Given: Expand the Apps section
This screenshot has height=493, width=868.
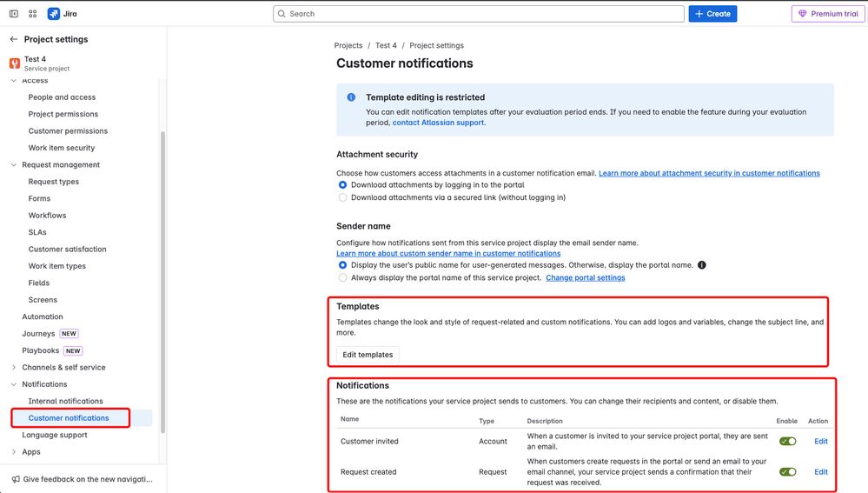Looking at the screenshot, I should click(x=14, y=451).
